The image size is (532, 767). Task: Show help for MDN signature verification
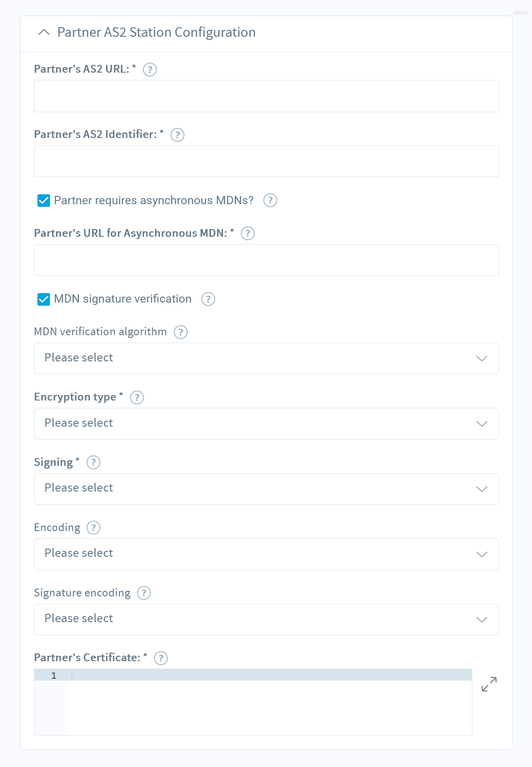pyautogui.click(x=208, y=299)
